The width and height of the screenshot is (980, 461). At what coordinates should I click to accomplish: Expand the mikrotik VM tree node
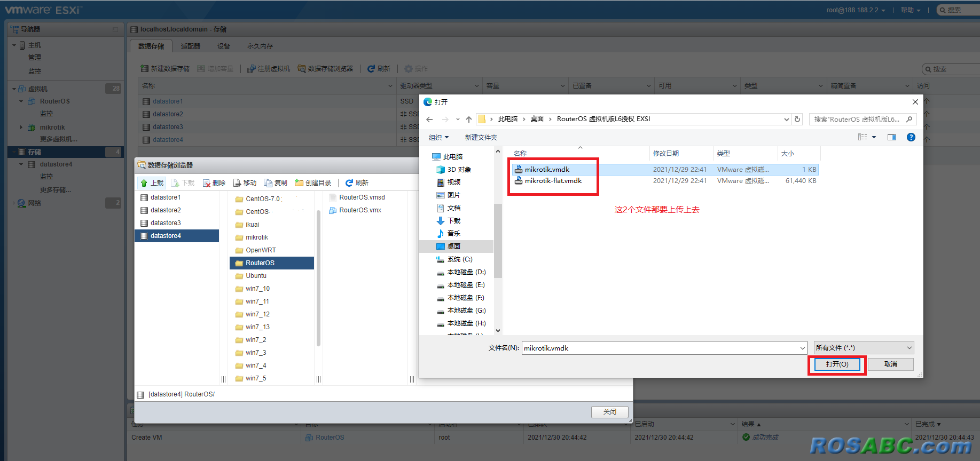click(21, 128)
